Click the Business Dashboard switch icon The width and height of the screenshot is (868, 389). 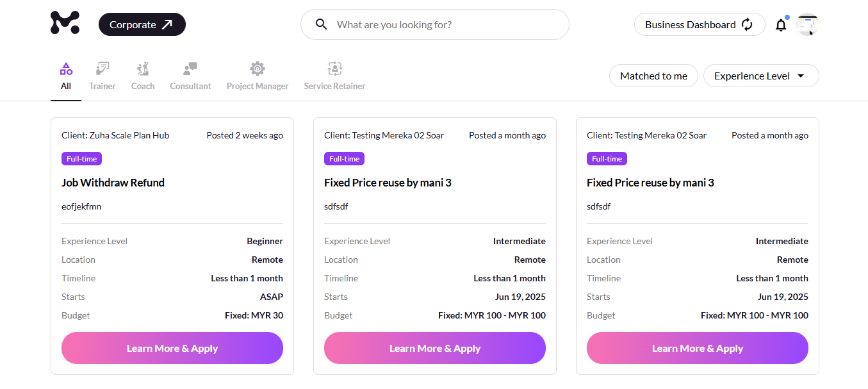pos(747,24)
